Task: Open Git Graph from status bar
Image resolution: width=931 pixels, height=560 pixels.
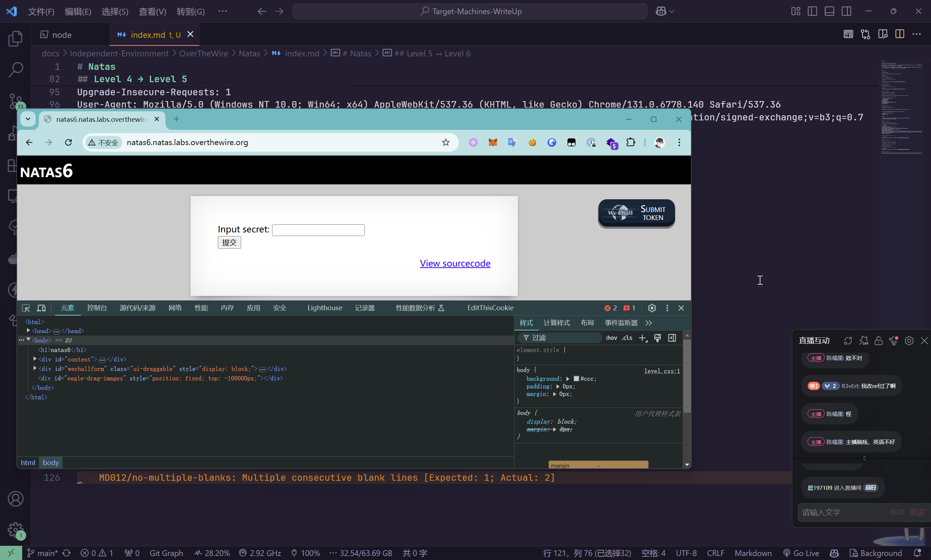Action: pos(167,553)
